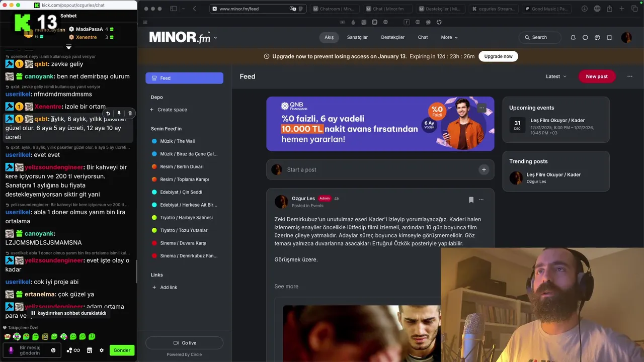The width and height of the screenshot is (644, 362).
Task: Open saved bookmarks icon in header
Action: [609, 37]
